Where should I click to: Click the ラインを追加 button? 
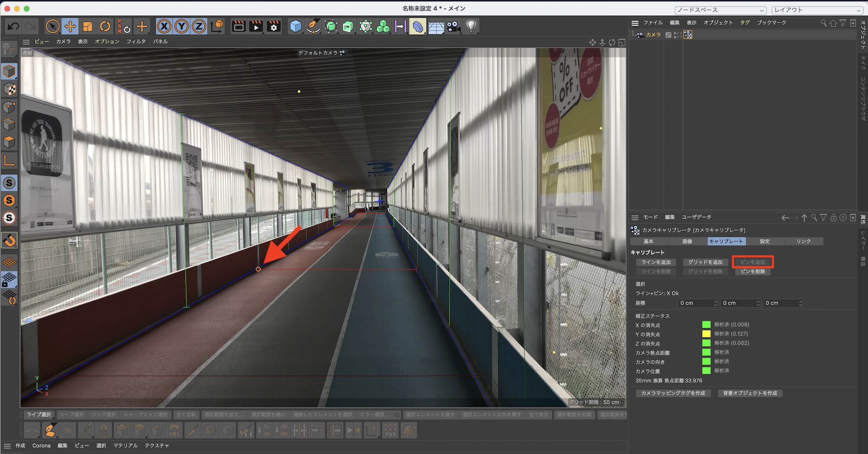point(656,262)
